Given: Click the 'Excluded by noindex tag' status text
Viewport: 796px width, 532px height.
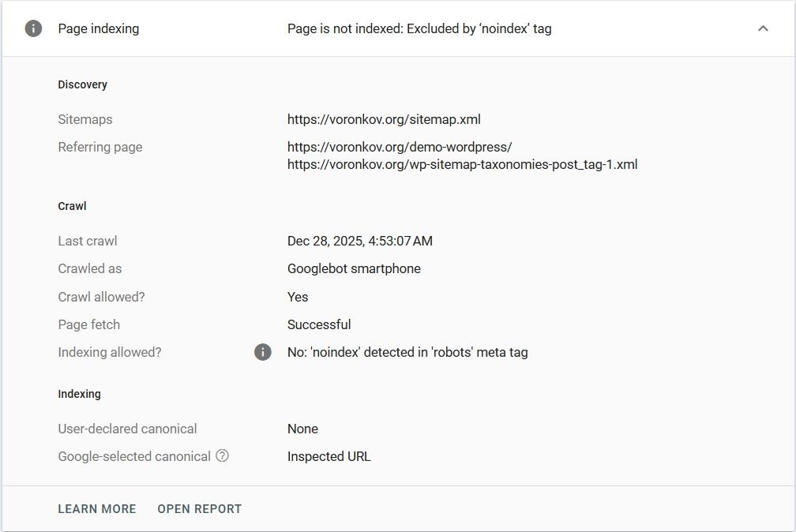Looking at the screenshot, I should click(x=419, y=28).
